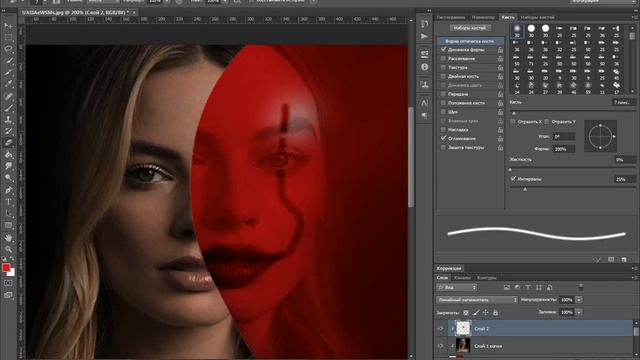The image size is (640, 360).
Task: Click the red foreground color swatch
Action: click(x=6, y=267)
